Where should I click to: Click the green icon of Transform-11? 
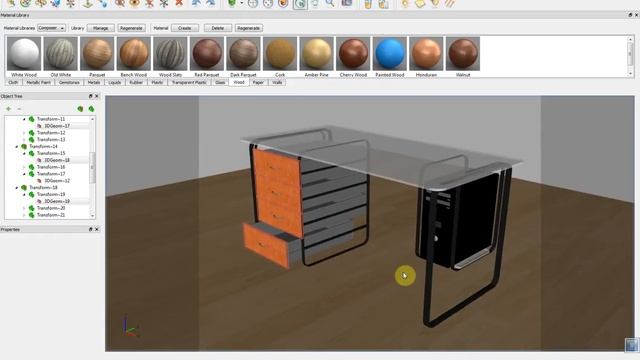[31, 119]
